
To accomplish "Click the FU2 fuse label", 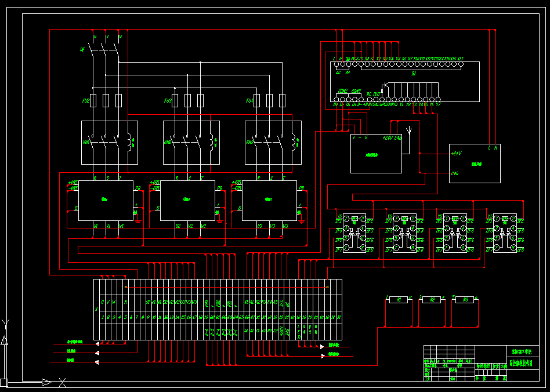I will [x=86, y=101].
